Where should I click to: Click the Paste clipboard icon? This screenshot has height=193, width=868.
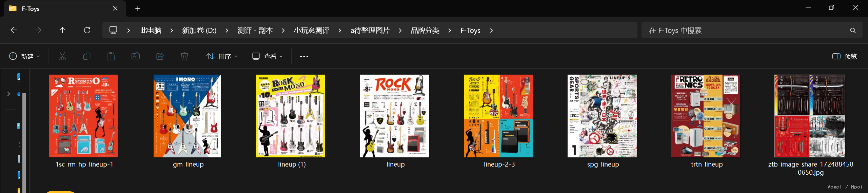coord(111,56)
